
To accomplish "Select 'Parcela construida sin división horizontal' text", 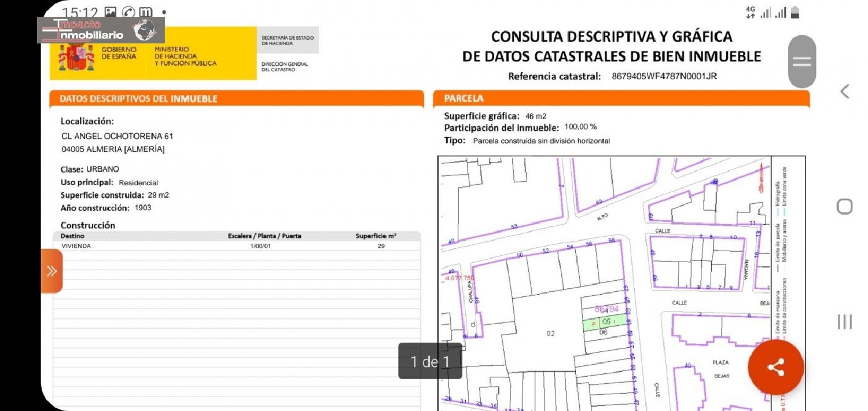I will (542, 141).
